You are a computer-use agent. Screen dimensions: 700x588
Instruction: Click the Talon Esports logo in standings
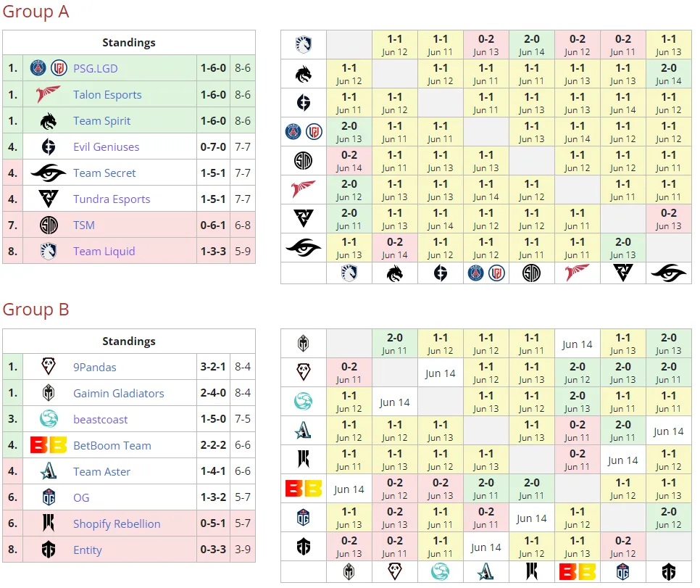(49, 94)
